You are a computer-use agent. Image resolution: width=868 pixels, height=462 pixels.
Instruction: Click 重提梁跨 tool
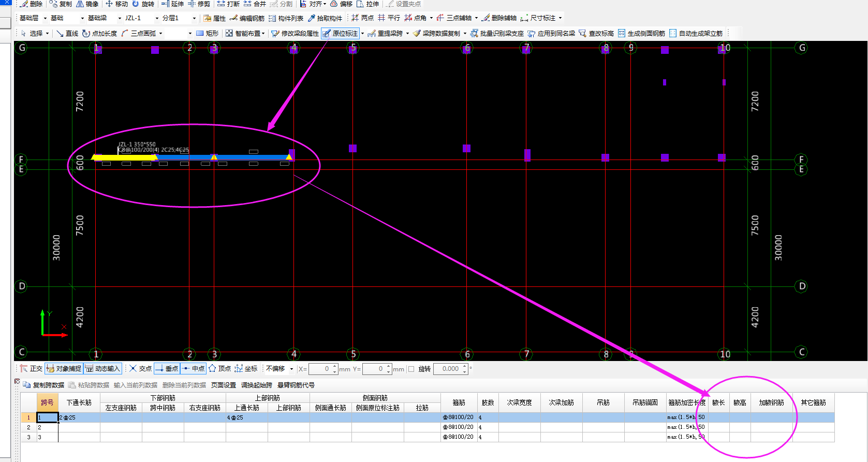[x=385, y=33]
